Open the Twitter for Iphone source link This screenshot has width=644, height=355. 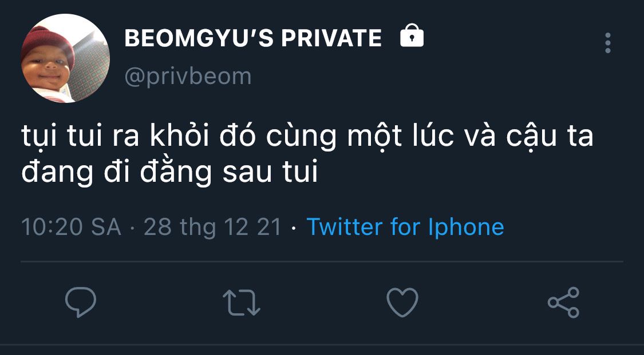point(405,227)
